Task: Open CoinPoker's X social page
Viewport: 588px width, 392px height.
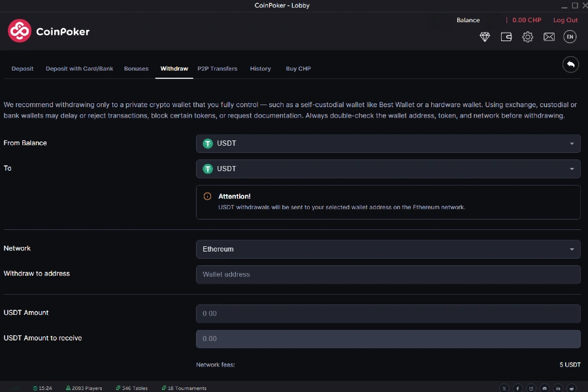Action: pyautogui.click(x=504, y=387)
